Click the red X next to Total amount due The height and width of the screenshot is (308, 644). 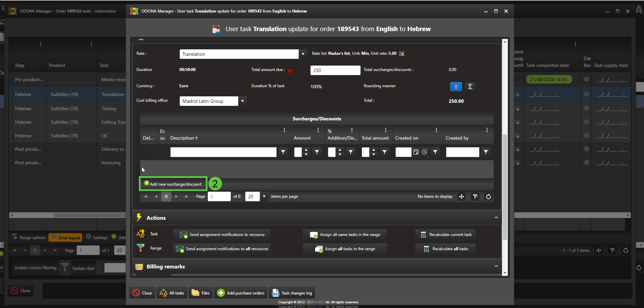point(290,71)
